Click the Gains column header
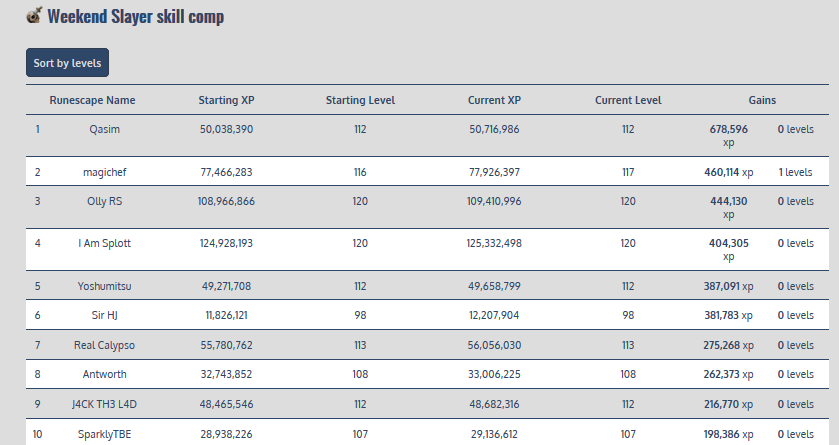 click(762, 100)
